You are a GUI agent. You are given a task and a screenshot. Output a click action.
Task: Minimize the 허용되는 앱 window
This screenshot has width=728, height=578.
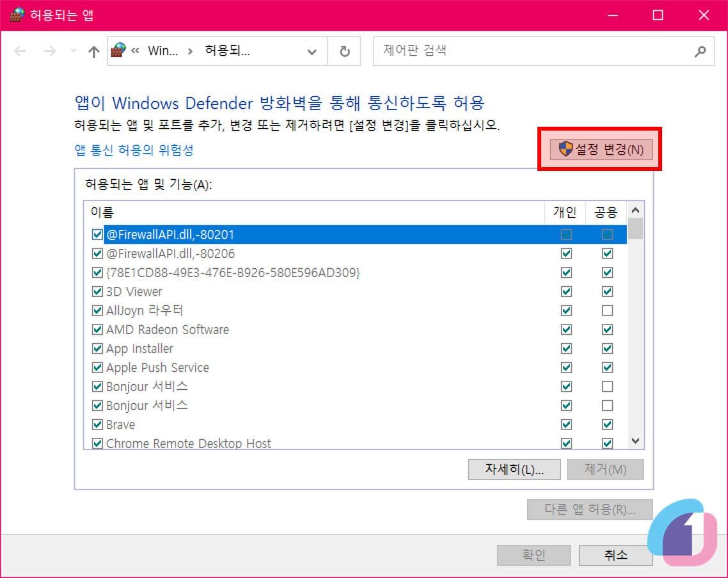[613, 15]
